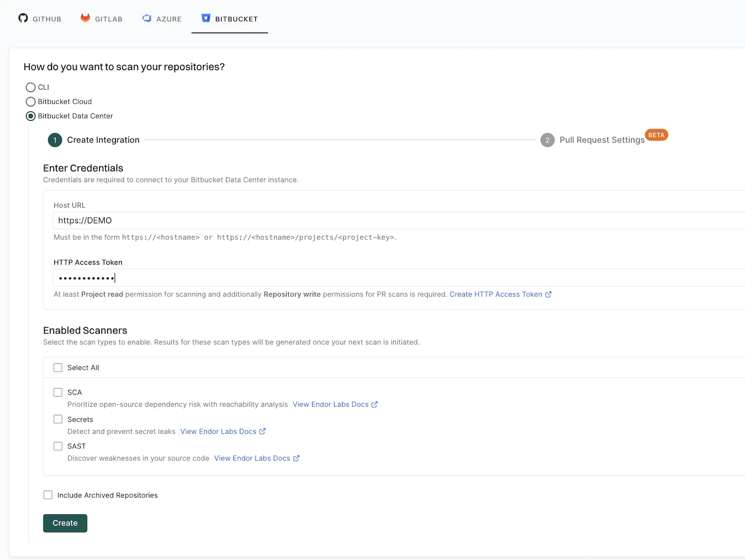This screenshot has width=745, height=560.
Task: Click the Create button
Action: 65,523
